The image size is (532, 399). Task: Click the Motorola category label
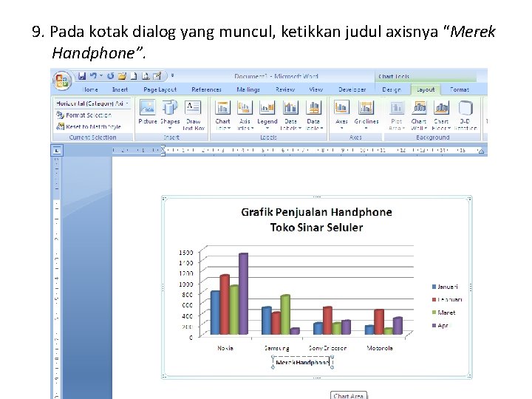[x=380, y=348]
